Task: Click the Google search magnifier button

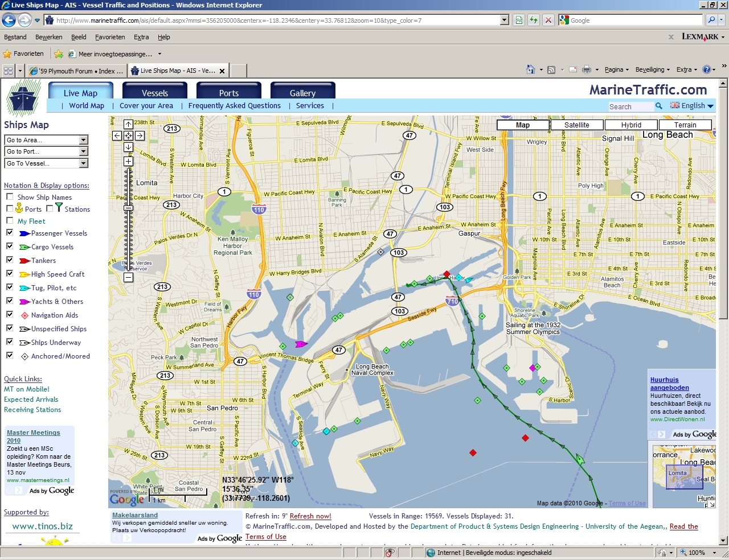Action: click(x=711, y=20)
